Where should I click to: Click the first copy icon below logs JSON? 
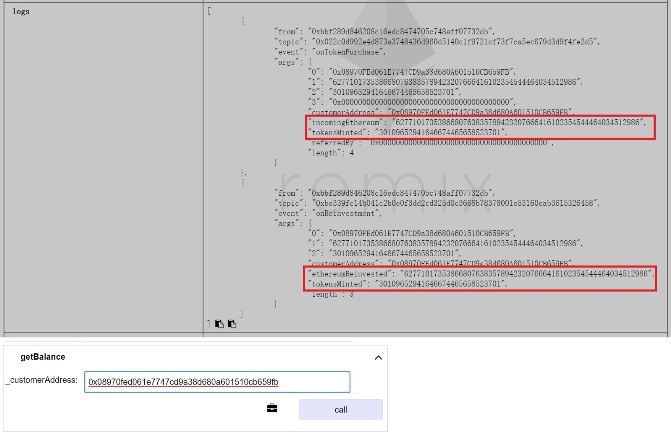pos(217,323)
